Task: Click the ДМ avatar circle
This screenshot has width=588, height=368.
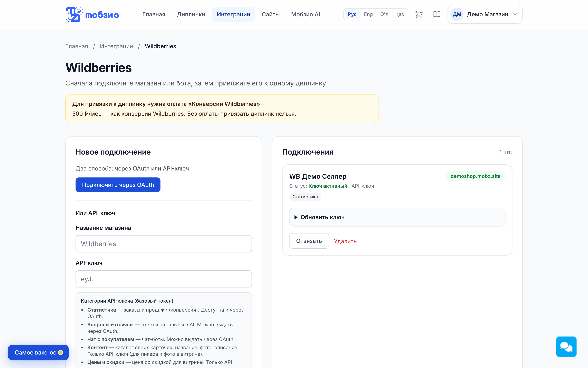Action: 457,14
